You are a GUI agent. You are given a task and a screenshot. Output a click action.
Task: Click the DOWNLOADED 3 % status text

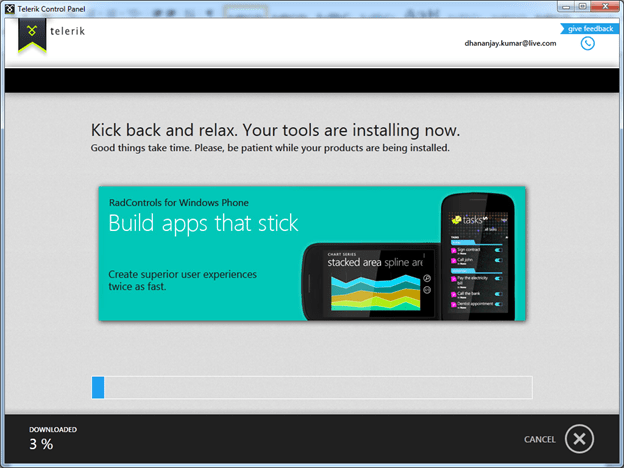(x=52, y=438)
